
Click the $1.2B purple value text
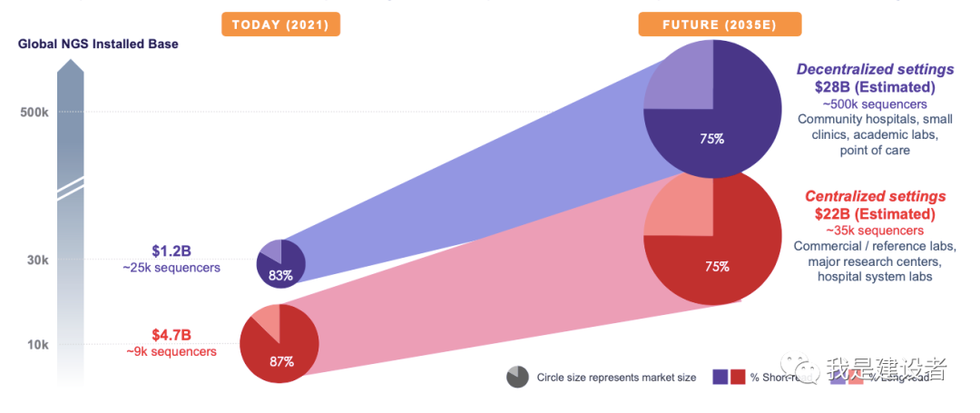(171, 251)
